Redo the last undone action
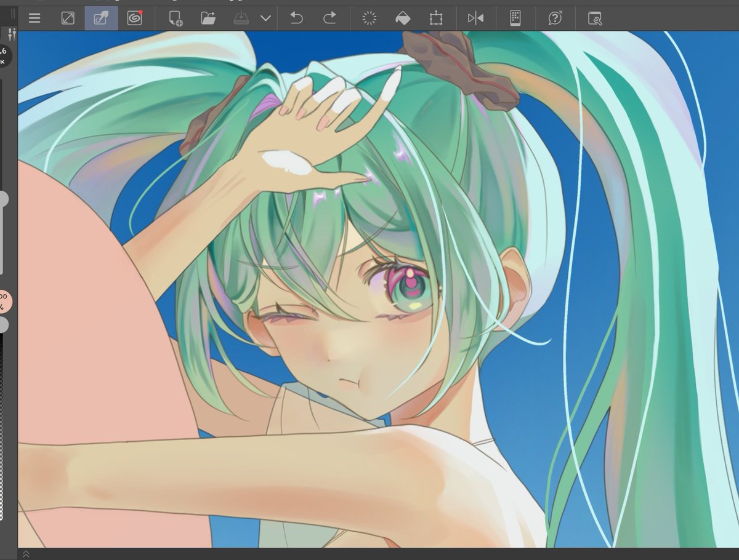The height and width of the screenshot is (560, 739). click(330, 18)
